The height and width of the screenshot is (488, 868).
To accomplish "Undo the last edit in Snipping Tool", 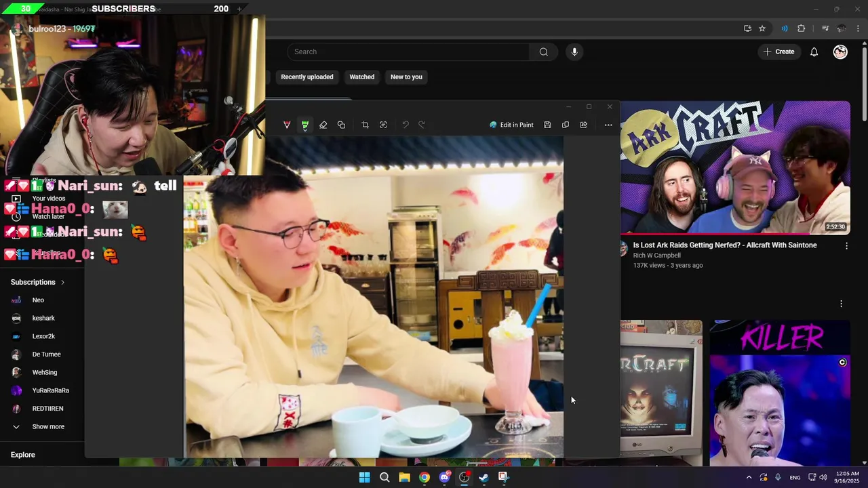I will click(x=406, y=125).
